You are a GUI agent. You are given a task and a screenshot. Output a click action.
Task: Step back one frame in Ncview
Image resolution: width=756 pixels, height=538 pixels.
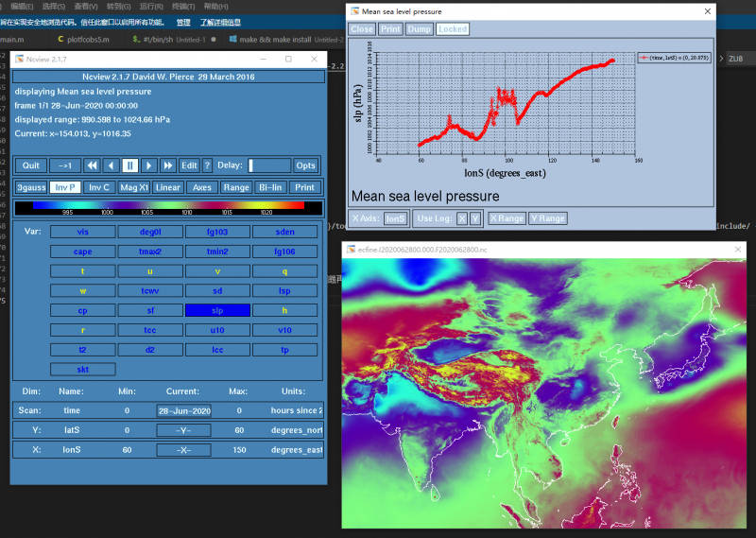click(x=111, y=165)
